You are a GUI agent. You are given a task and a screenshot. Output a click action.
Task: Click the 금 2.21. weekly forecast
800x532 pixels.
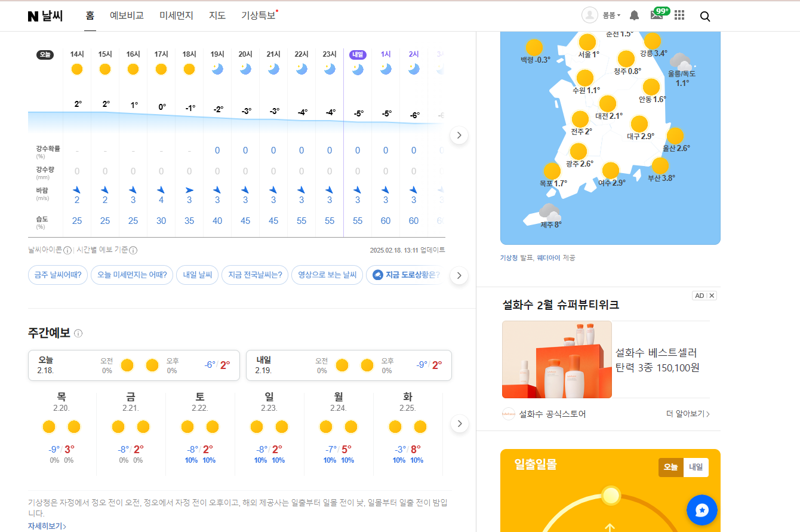point(131,428)
